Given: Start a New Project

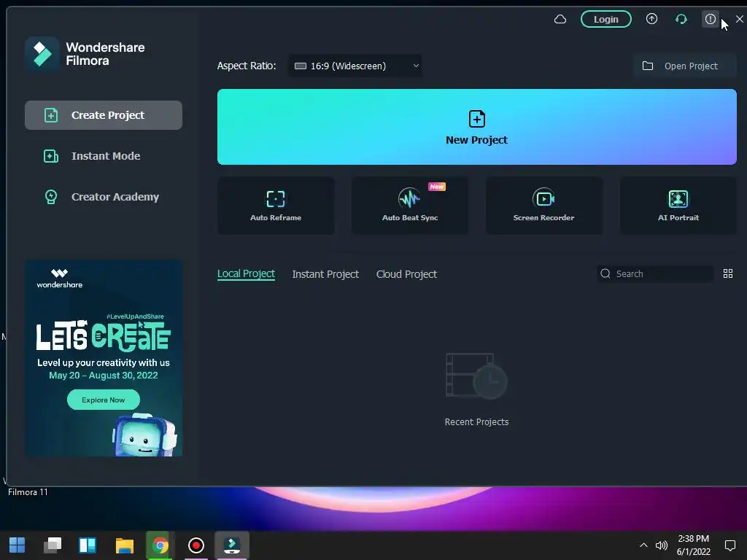Looking at the screenshot, I should [x=477, y=127].
